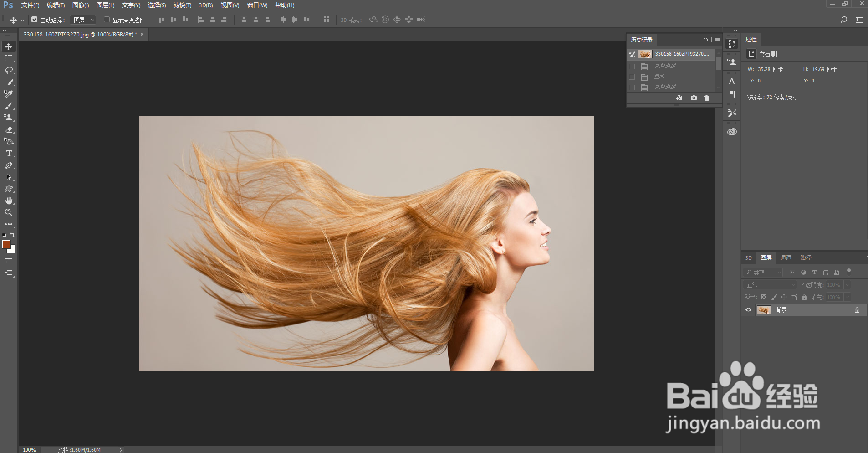Enable the 显示变换控件 checkbox

click(x=107, y=20)
